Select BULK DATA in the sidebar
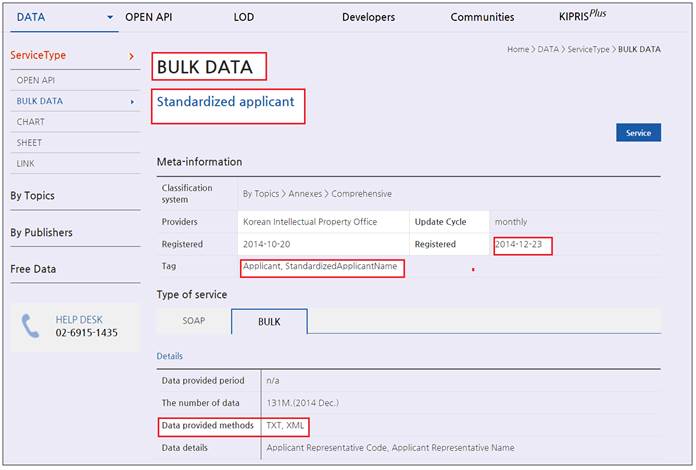696x470 pixels. coord(40,101)
